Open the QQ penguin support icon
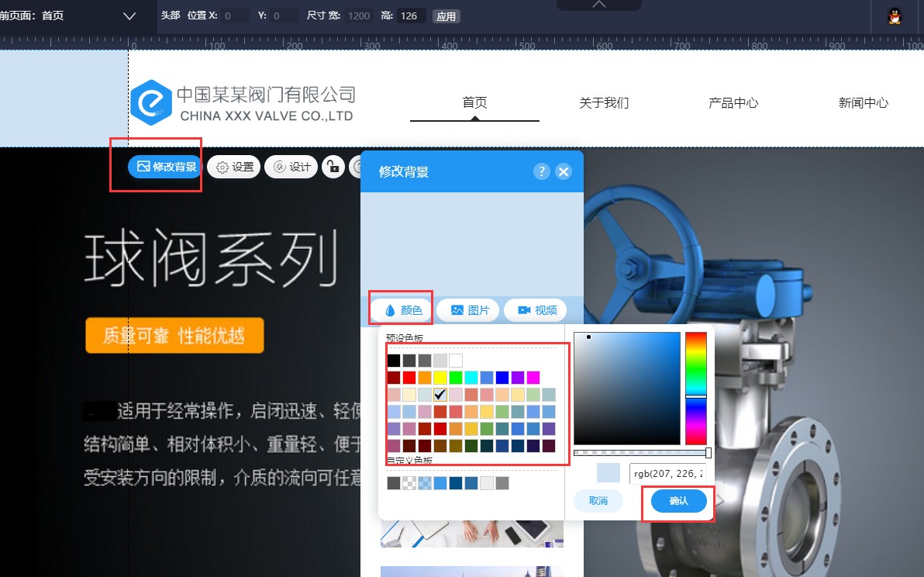This screenshot has width=924, height=577. point(895,16)
